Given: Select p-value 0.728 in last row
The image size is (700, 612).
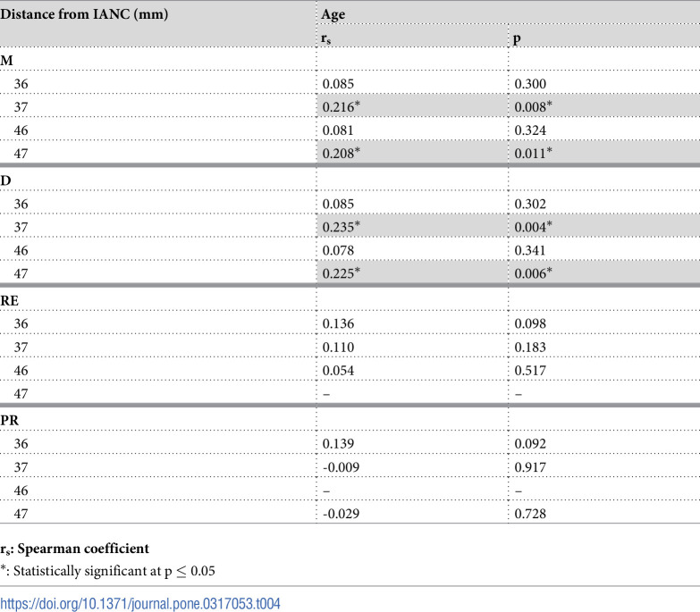Looking at the screenshot, I should point(530,514).
